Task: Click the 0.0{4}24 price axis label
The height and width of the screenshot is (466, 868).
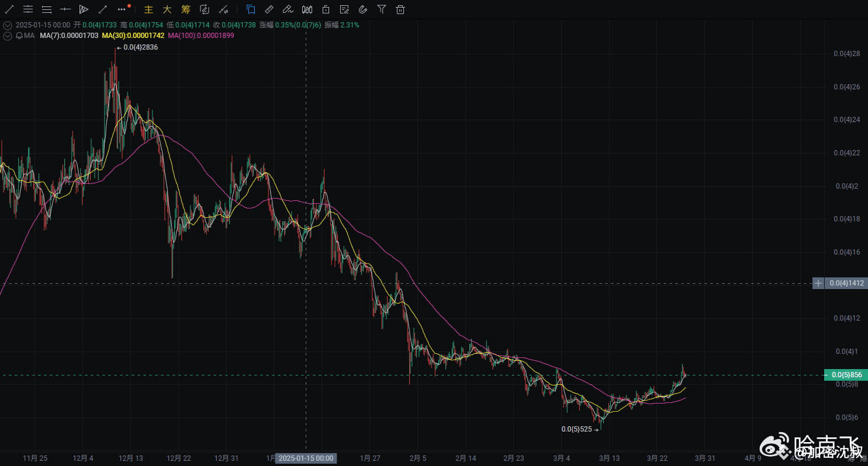Action: point(846,120)
